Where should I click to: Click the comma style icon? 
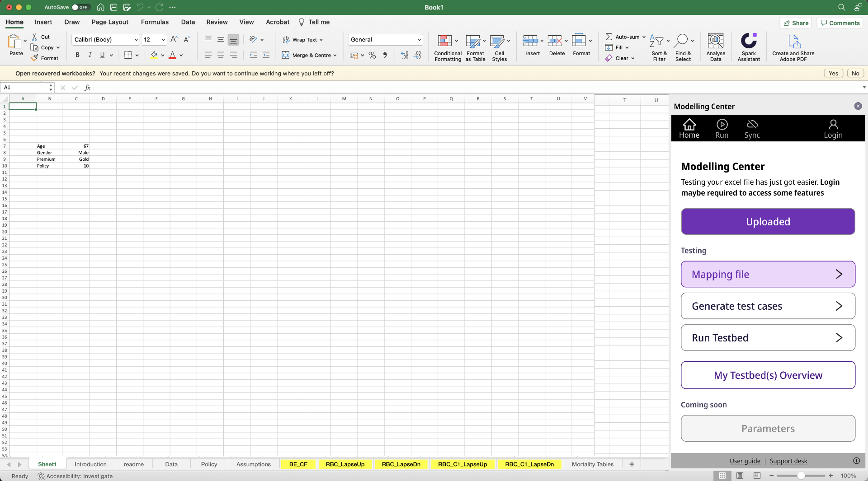(x=385, y=55)
